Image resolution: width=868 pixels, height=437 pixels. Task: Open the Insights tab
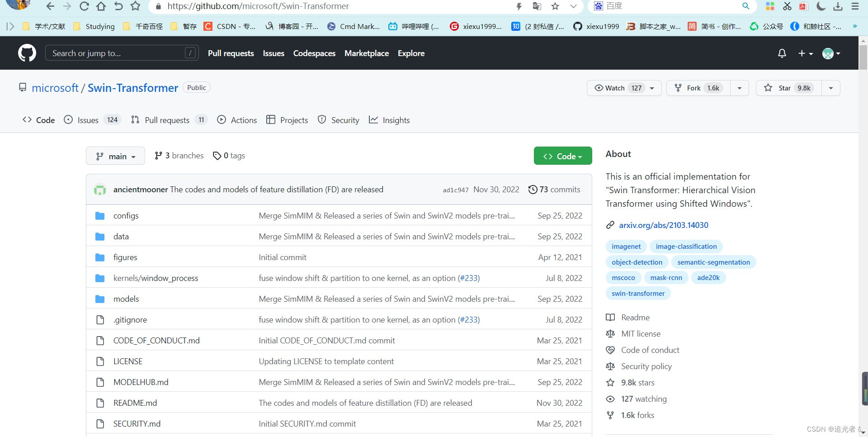click(389, 120)
